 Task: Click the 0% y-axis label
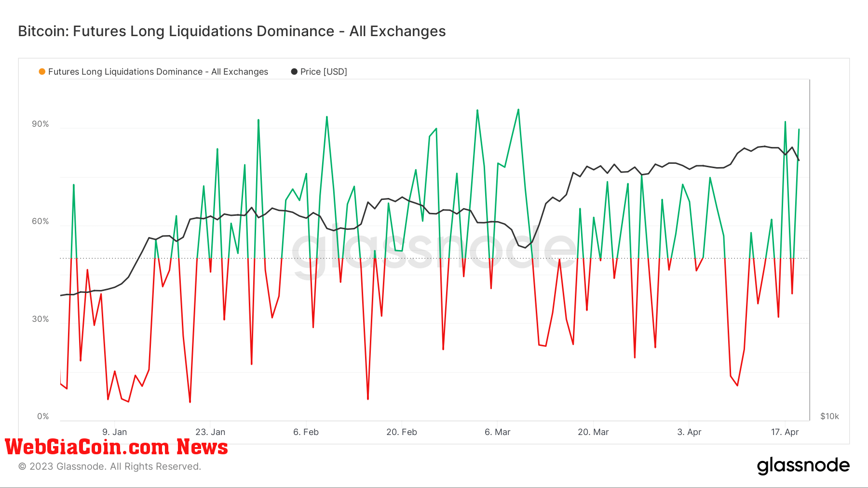tap(43, 417)
